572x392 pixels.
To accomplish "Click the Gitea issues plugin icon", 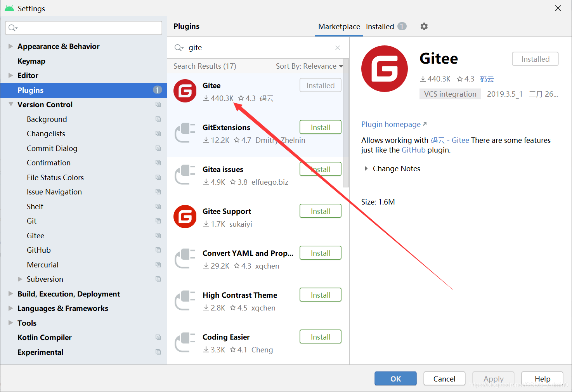I will tap(185, 175).
